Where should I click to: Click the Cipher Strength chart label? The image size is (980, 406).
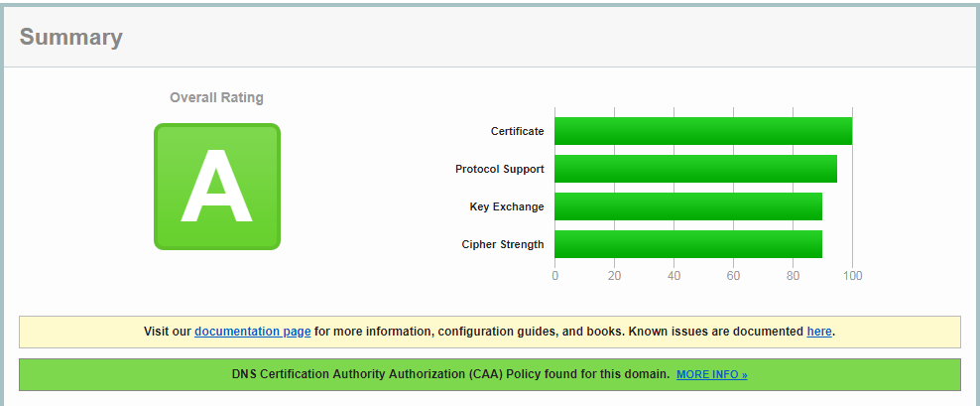point(502,244)
